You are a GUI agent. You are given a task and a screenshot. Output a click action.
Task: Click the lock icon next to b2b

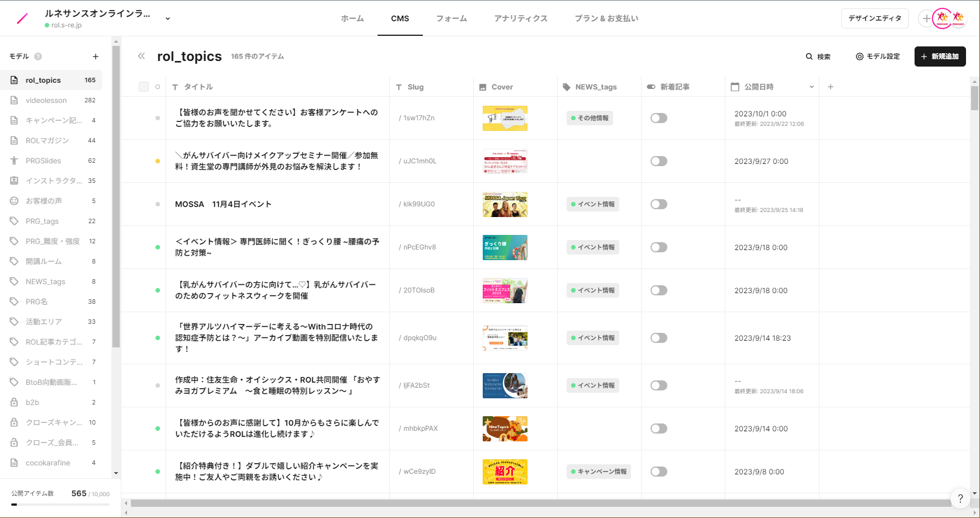pos(14,403)
